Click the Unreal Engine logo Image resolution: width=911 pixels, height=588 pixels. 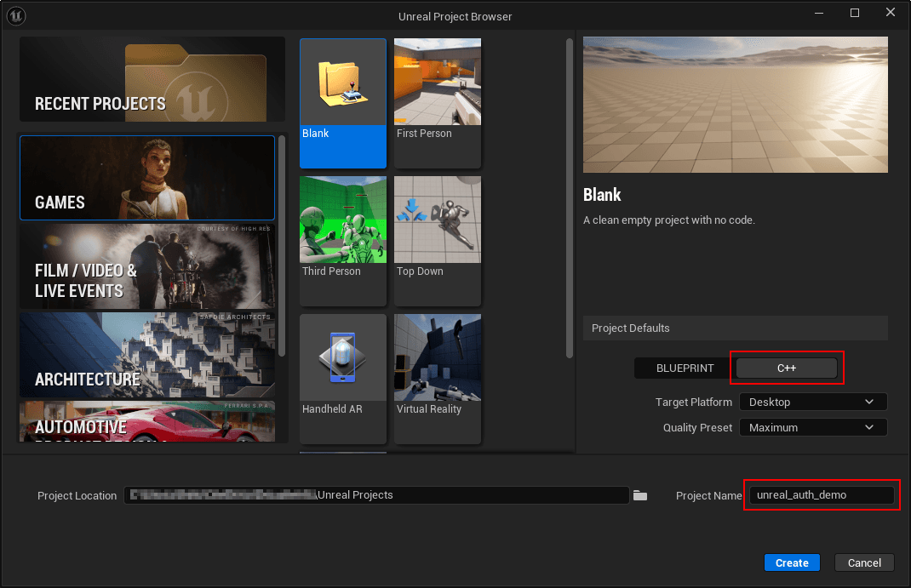[x=16, y=15]
